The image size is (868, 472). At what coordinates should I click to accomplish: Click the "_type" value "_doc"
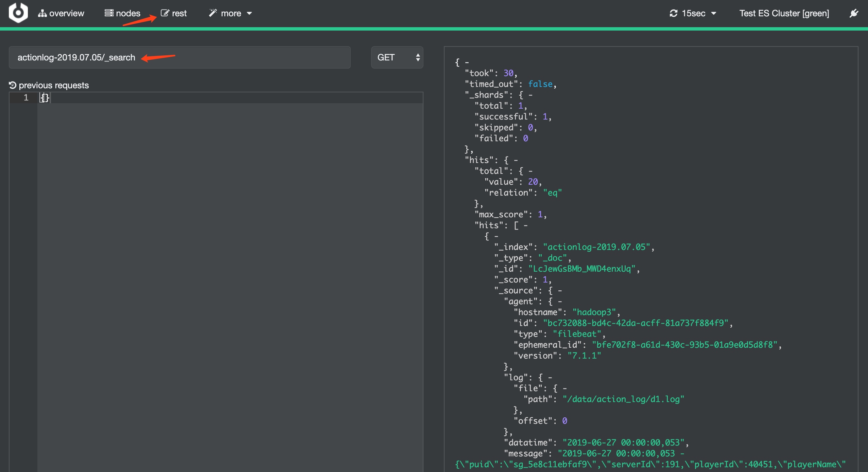[x=553, y=258]
